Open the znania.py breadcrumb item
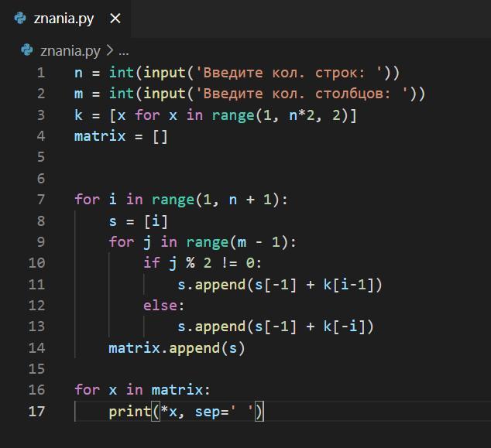 click(x=70, y=51)
